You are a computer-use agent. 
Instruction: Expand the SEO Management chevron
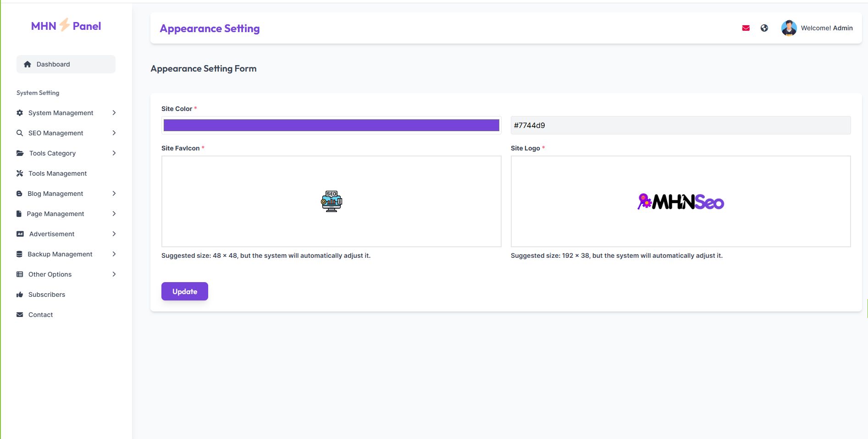click(114, 133)
